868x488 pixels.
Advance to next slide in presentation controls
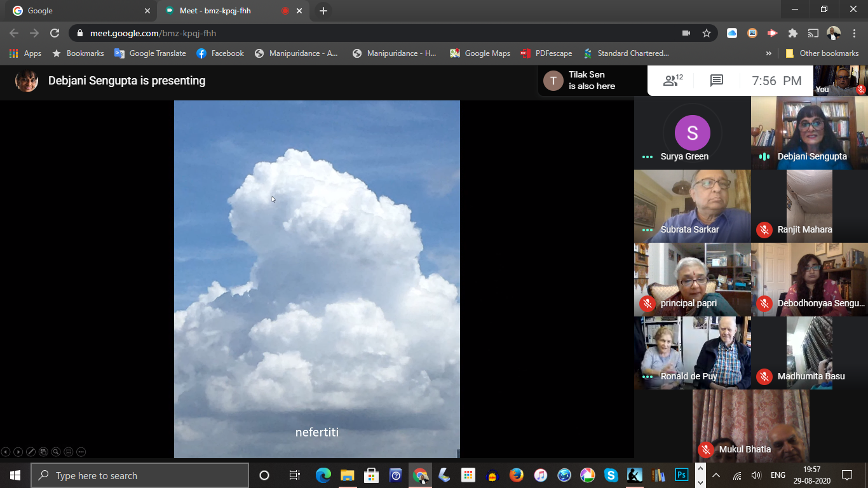(18, 452)
